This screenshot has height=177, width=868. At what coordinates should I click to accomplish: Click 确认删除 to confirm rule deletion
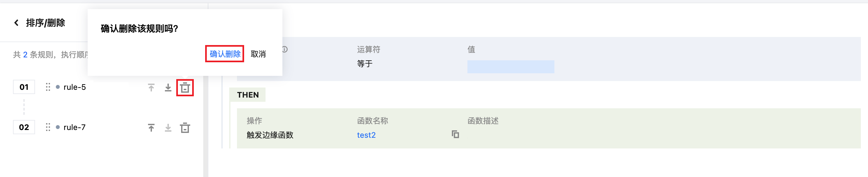(x=225, y=54)
